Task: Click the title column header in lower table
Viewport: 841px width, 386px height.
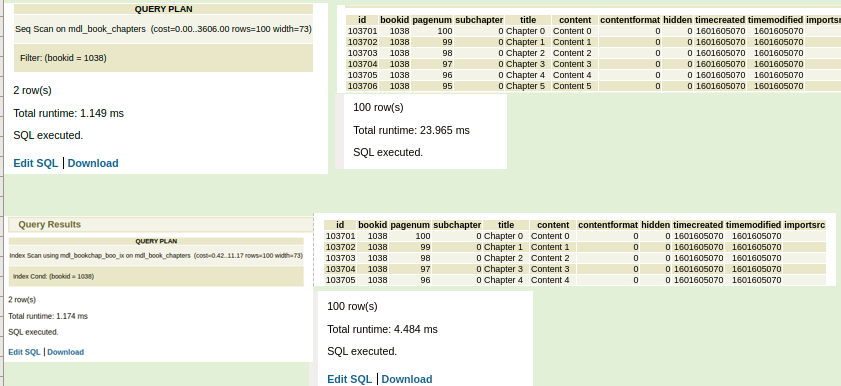Action: pyautogui.click(x=506, y=225)
